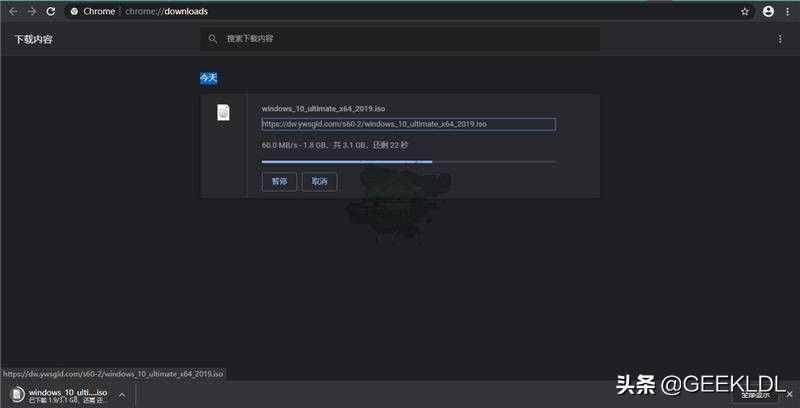
Task: Cancel the download with 取消 button
Action: point(319,182)
